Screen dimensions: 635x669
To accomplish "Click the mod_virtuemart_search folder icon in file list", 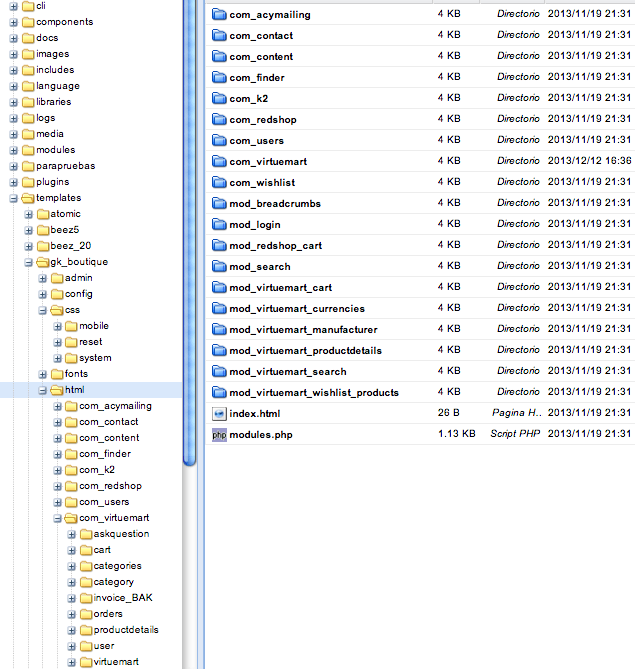I will click(219, 372).
